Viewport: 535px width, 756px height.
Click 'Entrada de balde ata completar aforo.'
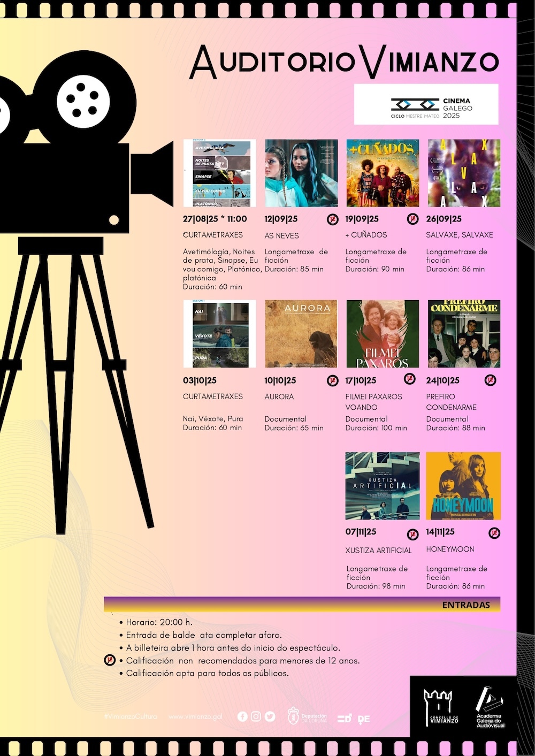pyautogui.click(x=204, y=635)
